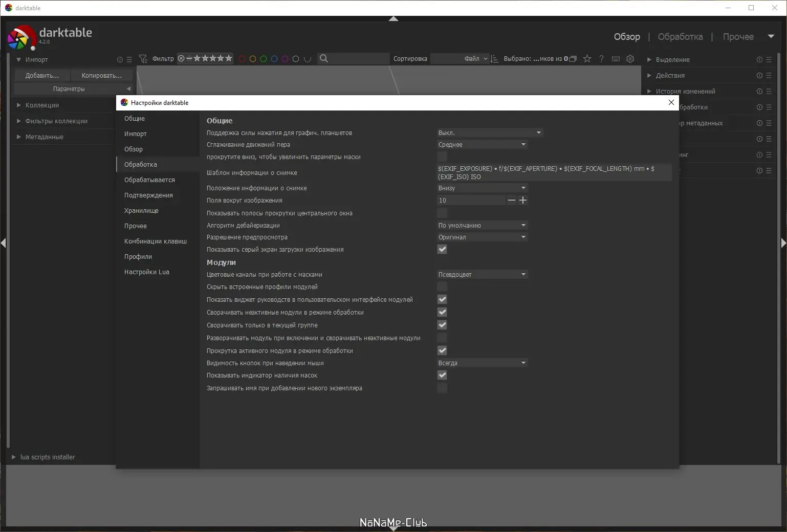Uncheck the guides widget in modules checkbox
This screenshot has width=787, height=532.
442,299
